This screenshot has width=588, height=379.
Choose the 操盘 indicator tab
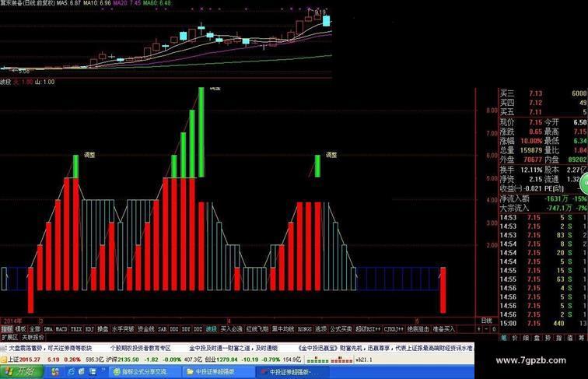[x=103, y=329]
